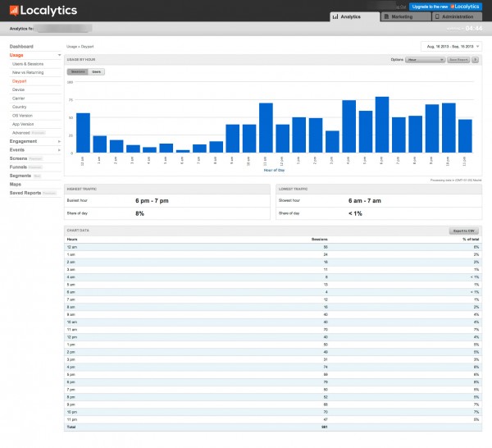Click the lowest traffic share '< 1%'
492x448 pixels.
click(355, 214)
